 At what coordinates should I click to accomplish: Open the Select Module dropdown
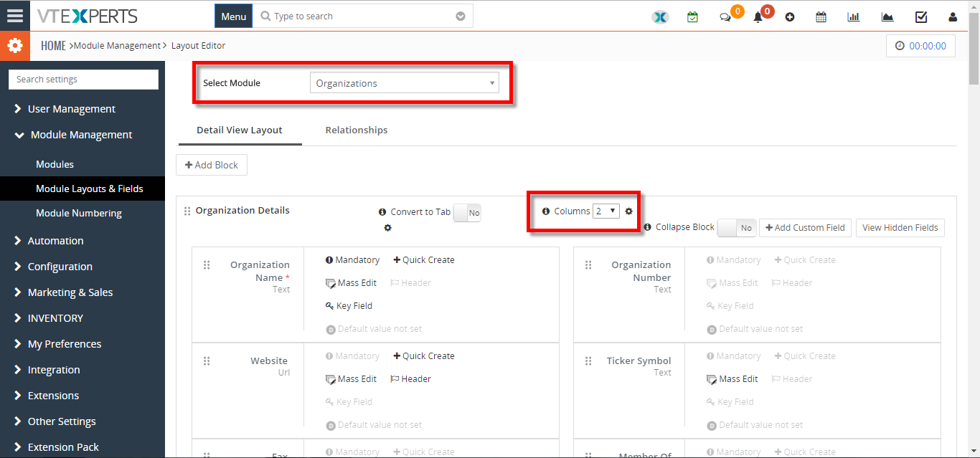click(405, 83)
